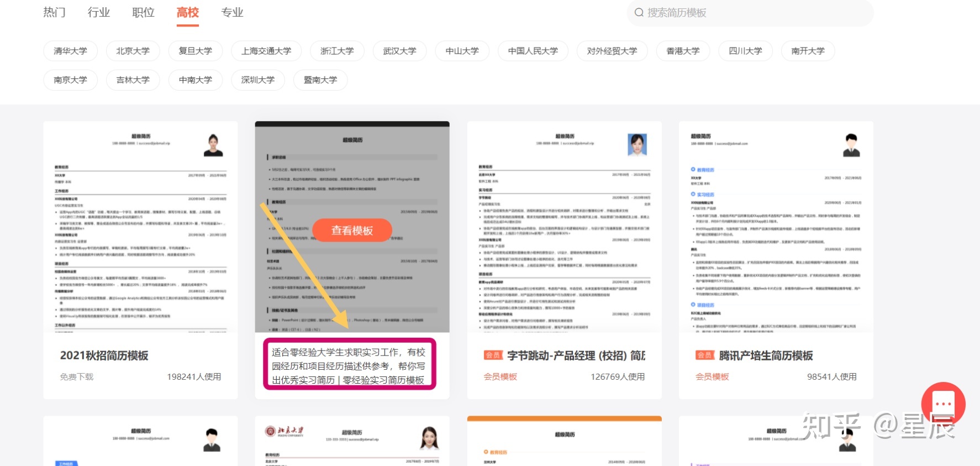
Task: Click the 零经验实习简历模板 description text
Action: coord(350,365)
